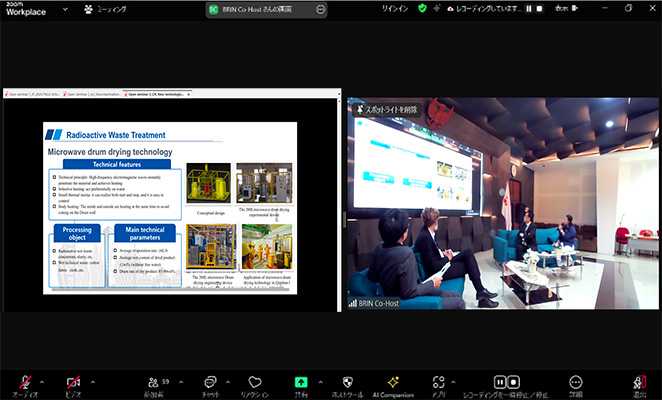Pause recording from the bottom toolbar
Image resolution: width=662 pixels, height=400 pixels.
pos(500,382)
